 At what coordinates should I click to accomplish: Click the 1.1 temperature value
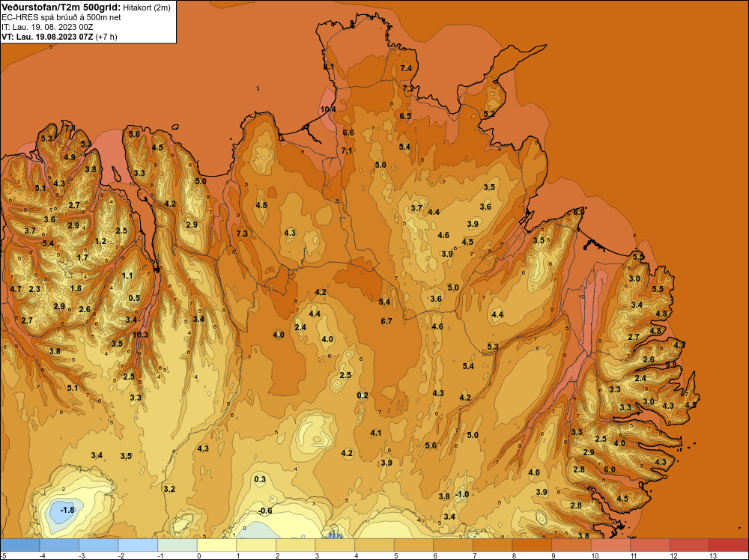coord(127,276)
